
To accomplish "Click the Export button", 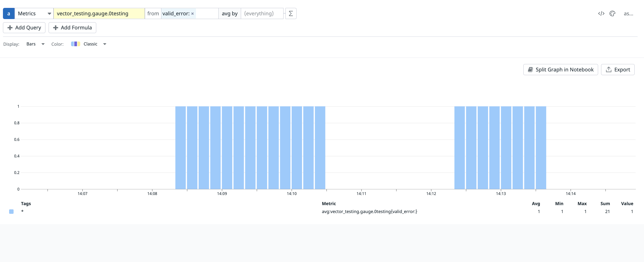I will point(618,69).
